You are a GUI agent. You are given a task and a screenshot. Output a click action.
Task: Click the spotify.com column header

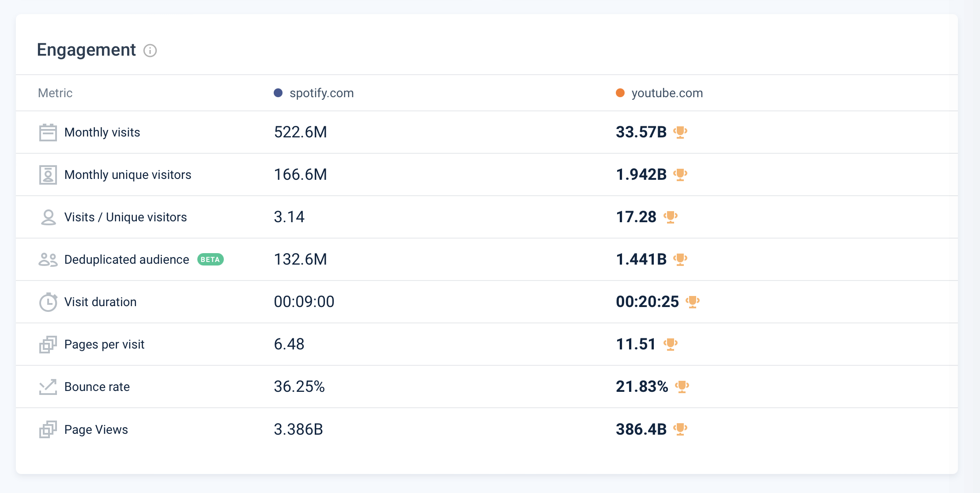321,93
